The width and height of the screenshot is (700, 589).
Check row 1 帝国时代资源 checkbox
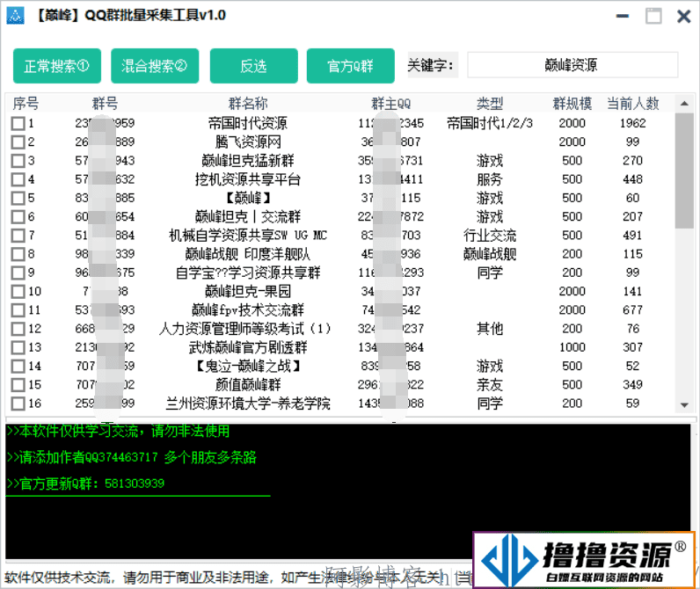tap(18, 123)
